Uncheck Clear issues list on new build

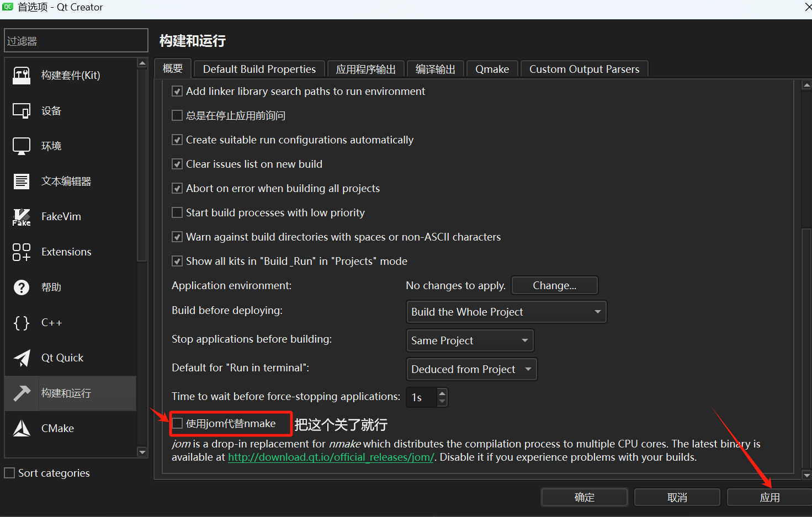click(x=177, y=164)
